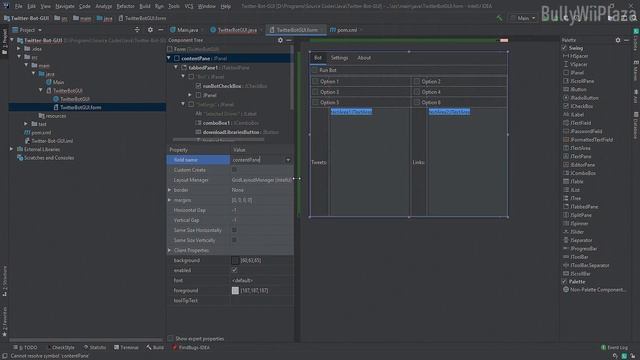640x360 pixels.
Task: Open Non-Palette Component chooser
Action: 594,290
